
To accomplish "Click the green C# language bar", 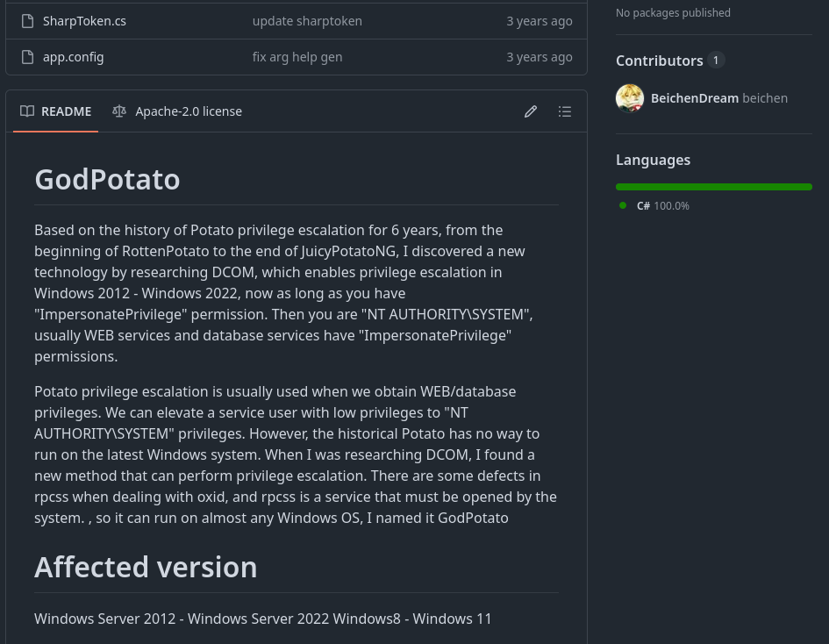I will pyautogui.click(x=714, y=187).
